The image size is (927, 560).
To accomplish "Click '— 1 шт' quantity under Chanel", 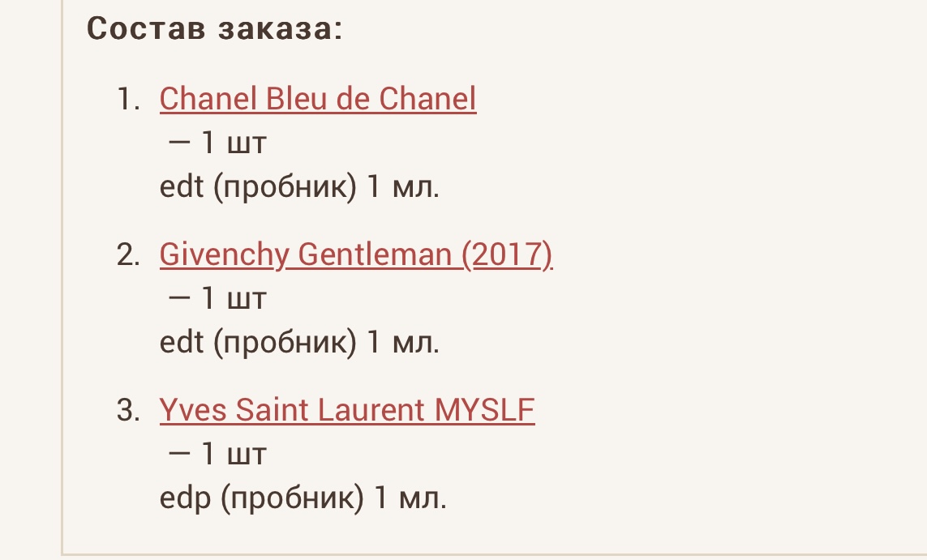I will coord(217,144).
